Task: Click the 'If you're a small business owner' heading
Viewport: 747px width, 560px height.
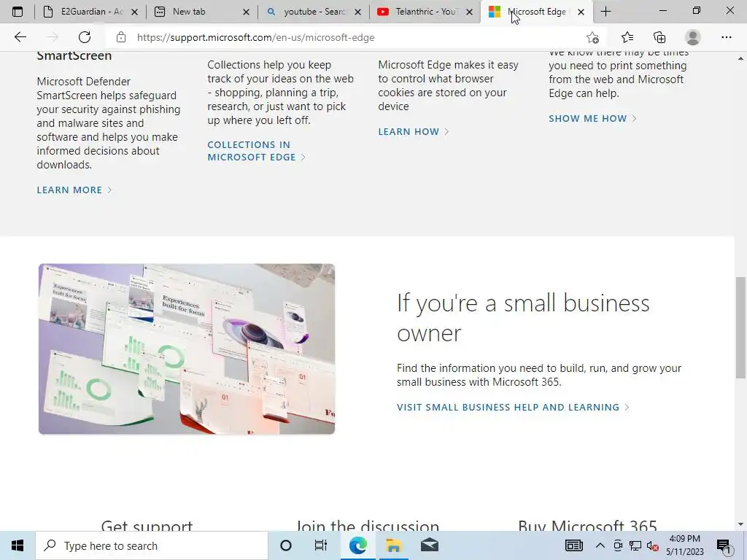Action: click(x=523, y=318)
